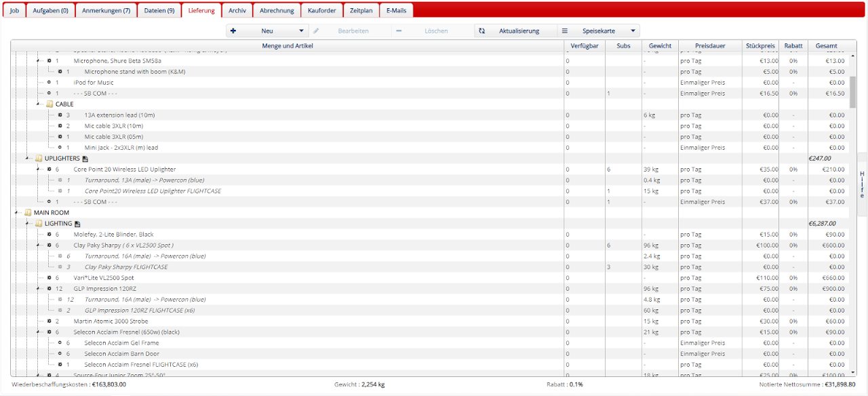Click the Stückpreis column header
This screenshot has width=868, height=396.
(x=760, y=46)
